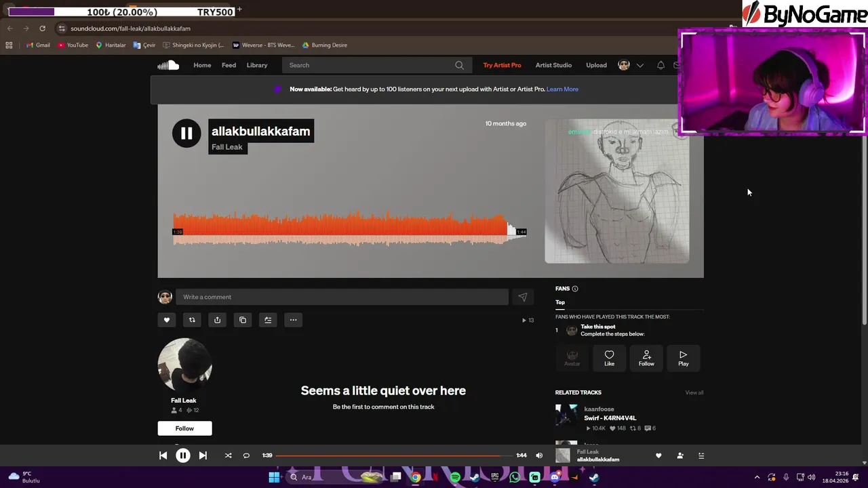868x488 pixels.
Task: Click the Follow step in the Fans panel
Action: pyautogui.click(x=646, y=358)
